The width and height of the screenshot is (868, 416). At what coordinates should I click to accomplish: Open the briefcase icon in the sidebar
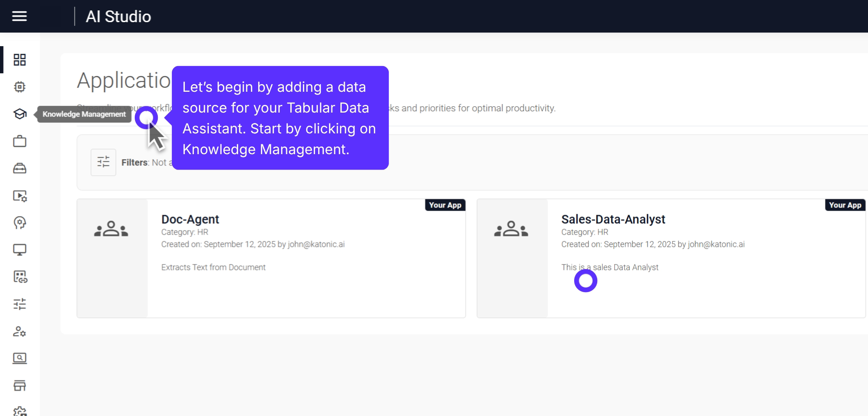tap(20, 141)
